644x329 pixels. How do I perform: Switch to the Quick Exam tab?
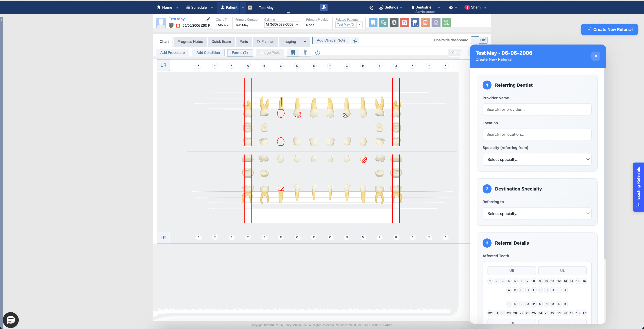coord(221,42)
